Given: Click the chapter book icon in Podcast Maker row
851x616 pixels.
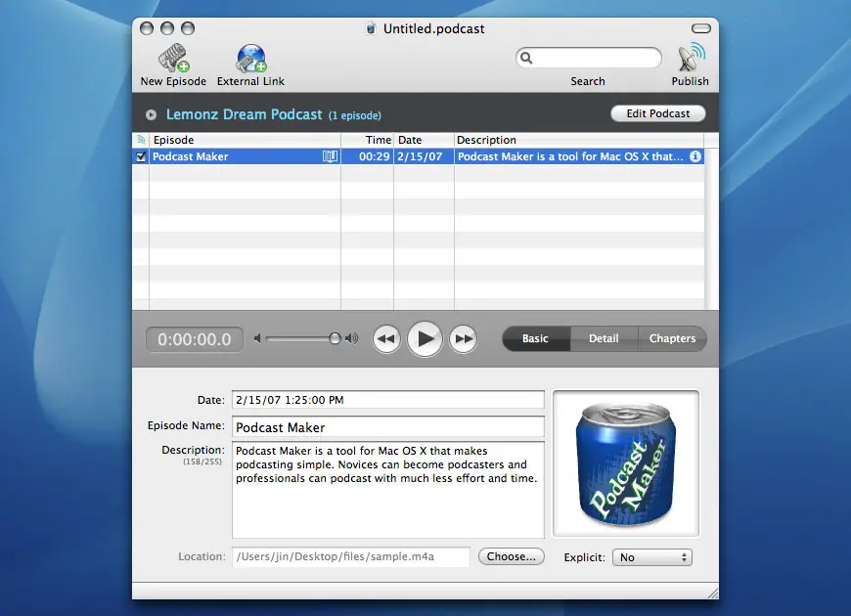Looking at the screenshot, I should pyautogui.click(x=330, y=156).
